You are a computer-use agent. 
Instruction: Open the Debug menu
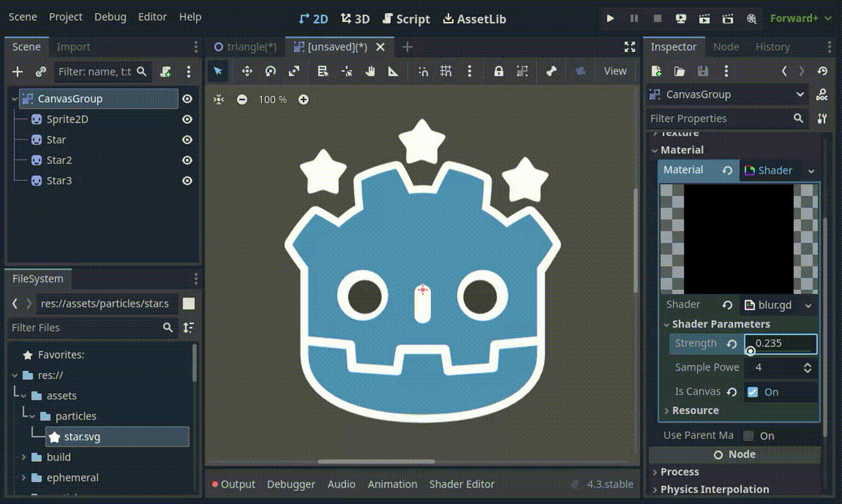(x=110, y=17)
